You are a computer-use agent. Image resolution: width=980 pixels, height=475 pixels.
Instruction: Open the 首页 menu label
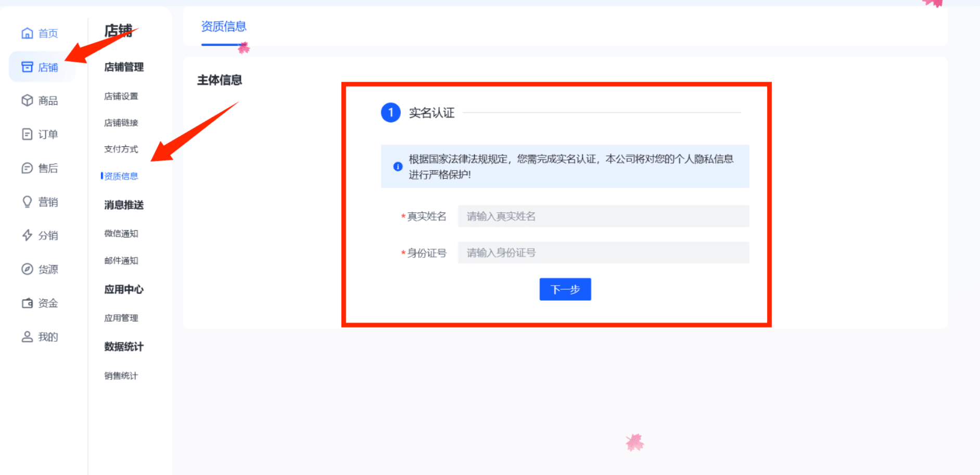[x=48, y=33]
